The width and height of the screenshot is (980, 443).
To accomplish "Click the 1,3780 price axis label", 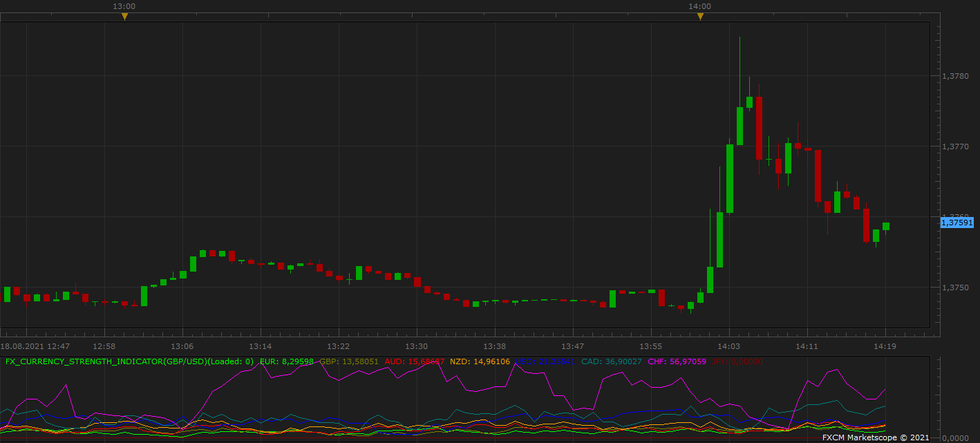I will point(955,76).
